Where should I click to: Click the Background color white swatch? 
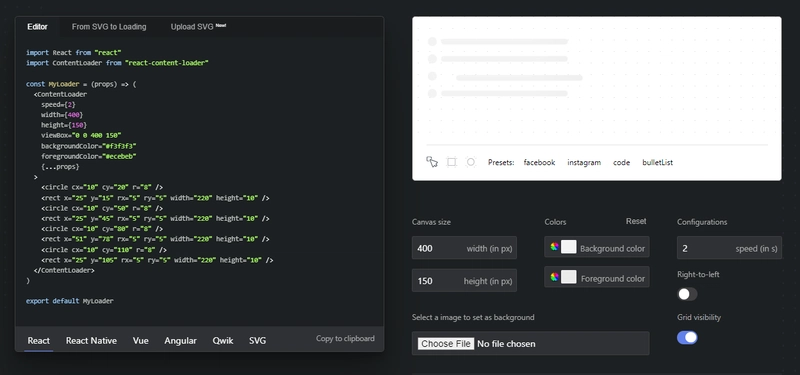pyautogui.click(x=569, y=247)
